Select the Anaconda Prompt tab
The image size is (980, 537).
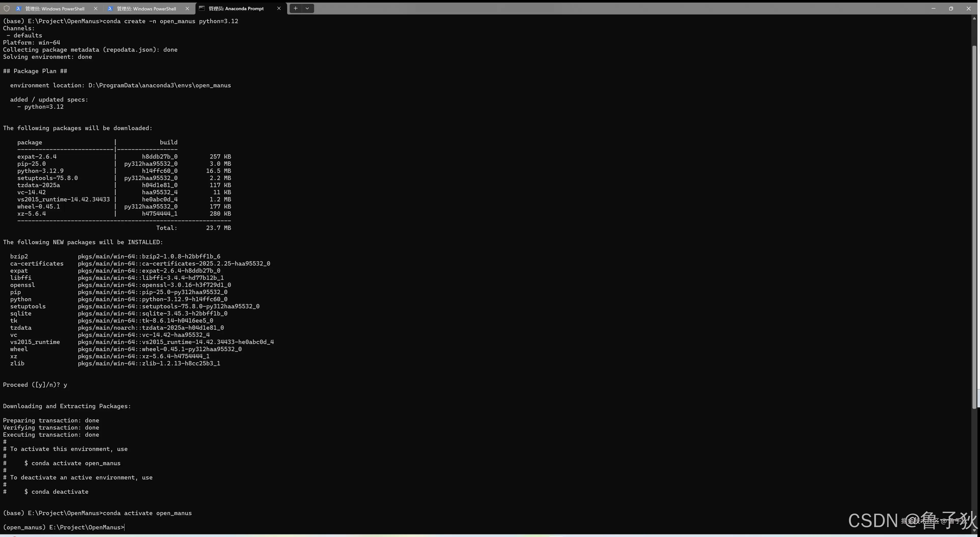[236, 8]
